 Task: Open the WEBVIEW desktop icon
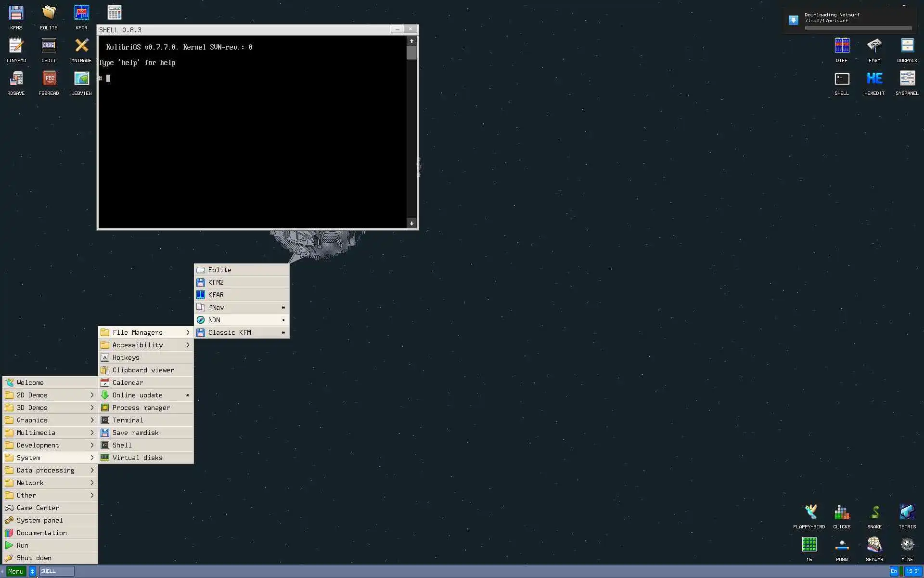pyautogui.click(x=81, y=79)
